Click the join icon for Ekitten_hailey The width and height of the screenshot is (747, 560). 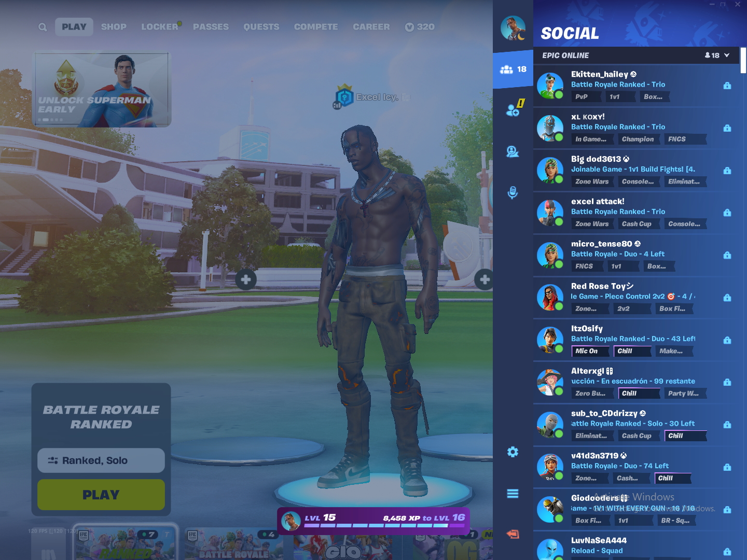pyautogui.click(x=727, y=86)
